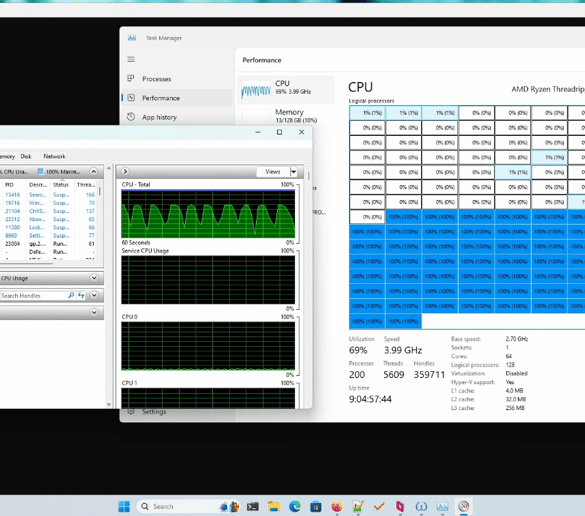Open the chart app icon on taskbar

click(358, 506)
